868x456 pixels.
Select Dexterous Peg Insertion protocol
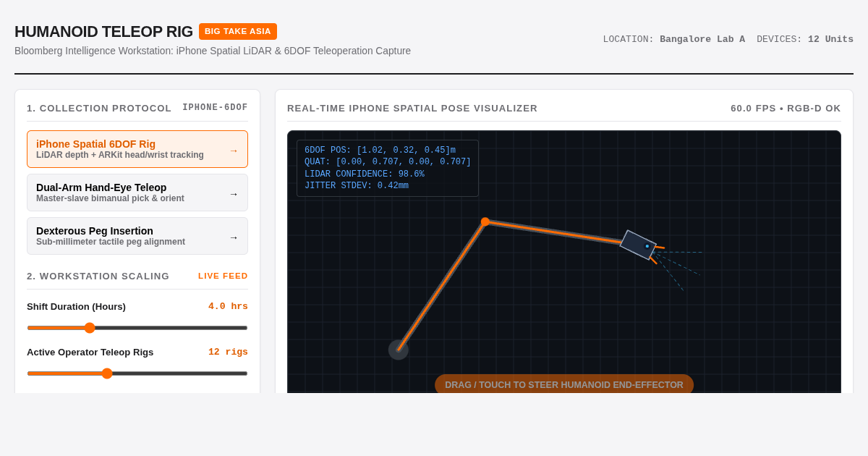tap(137, 236)
